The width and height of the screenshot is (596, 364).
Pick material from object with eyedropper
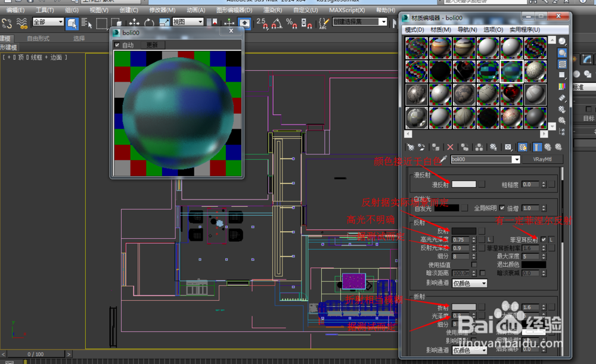click(x=443, y=159)
